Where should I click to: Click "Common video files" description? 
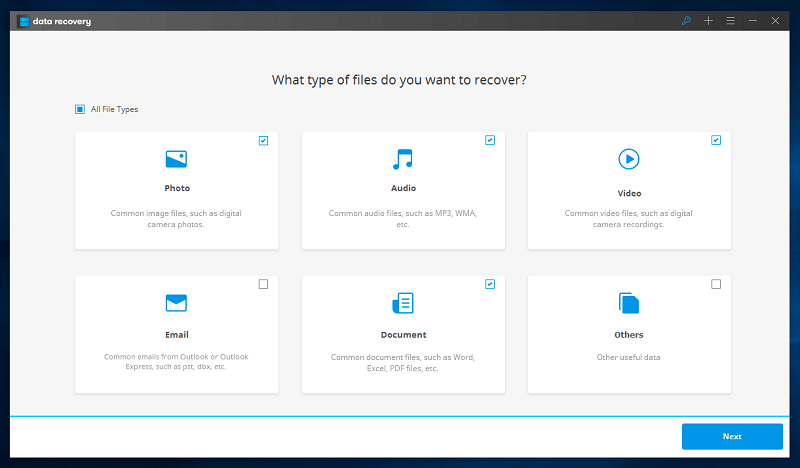pyautogui.click(x=629, y=219)
